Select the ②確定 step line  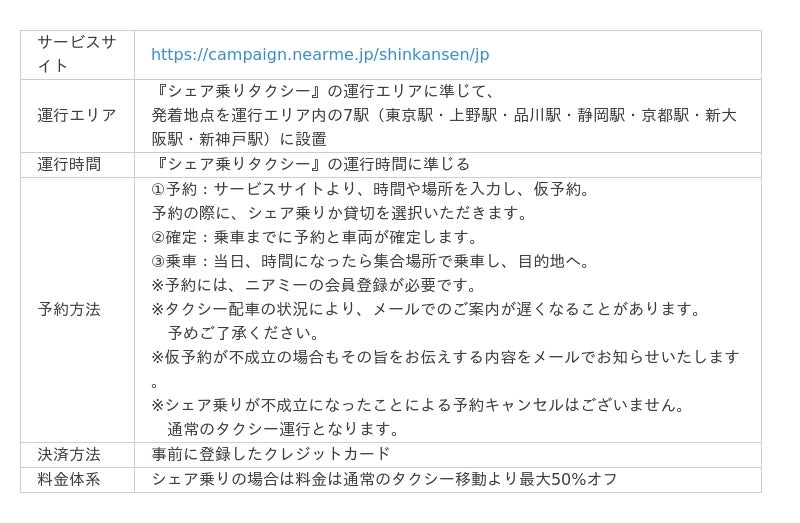(315, 237)
